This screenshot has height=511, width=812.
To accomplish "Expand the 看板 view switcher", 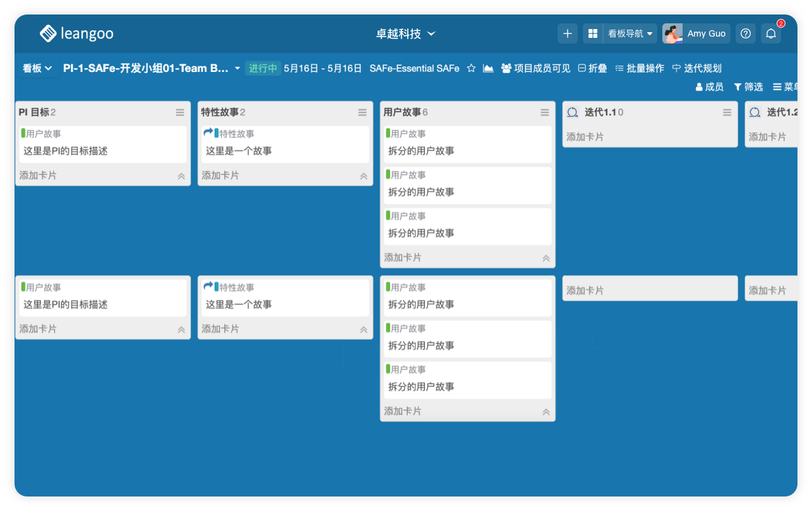I will point(37,68).
